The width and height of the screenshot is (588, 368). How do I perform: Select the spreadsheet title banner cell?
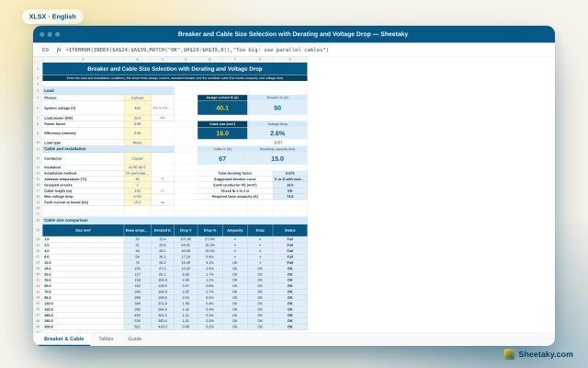[x=175, y=69]
